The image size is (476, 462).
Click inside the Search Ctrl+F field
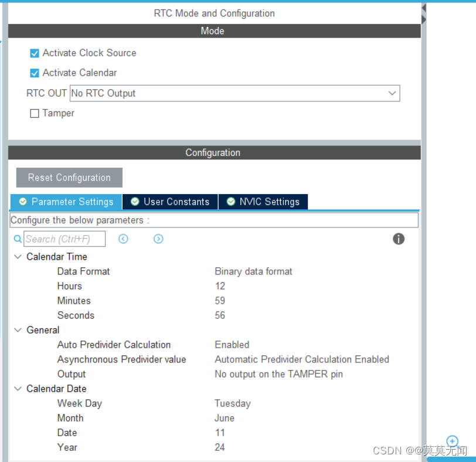[64, 239]
